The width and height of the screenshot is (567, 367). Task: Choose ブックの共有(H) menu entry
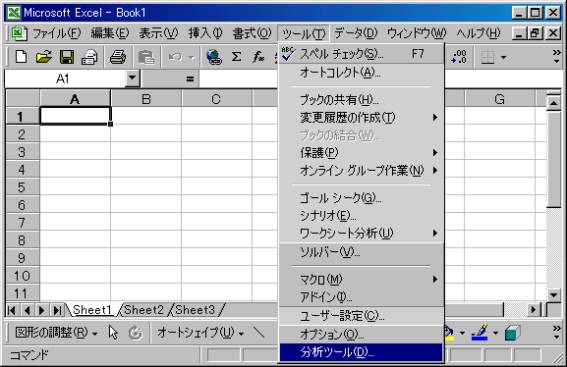[x=361, y=99]
